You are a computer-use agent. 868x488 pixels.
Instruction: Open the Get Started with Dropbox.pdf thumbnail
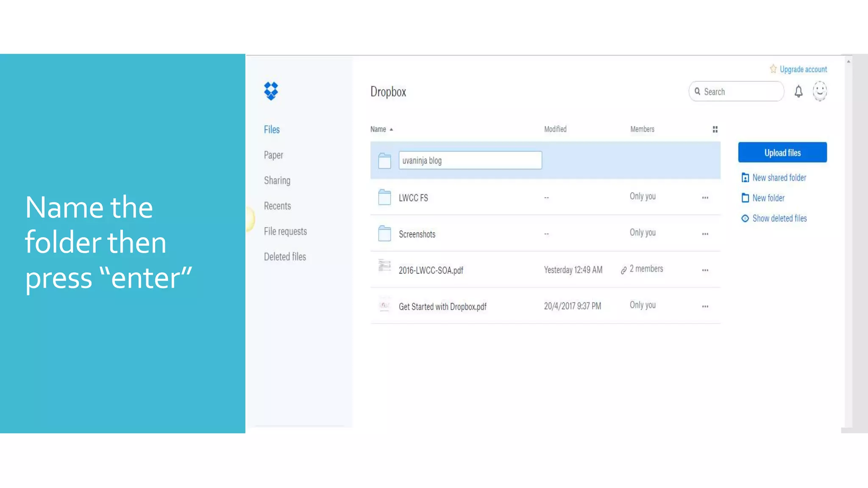point(384,305)
